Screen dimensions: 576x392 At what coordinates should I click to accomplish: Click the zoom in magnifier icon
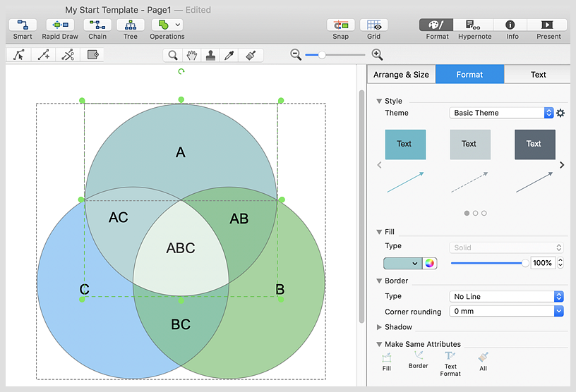click(x=377, y=54)
